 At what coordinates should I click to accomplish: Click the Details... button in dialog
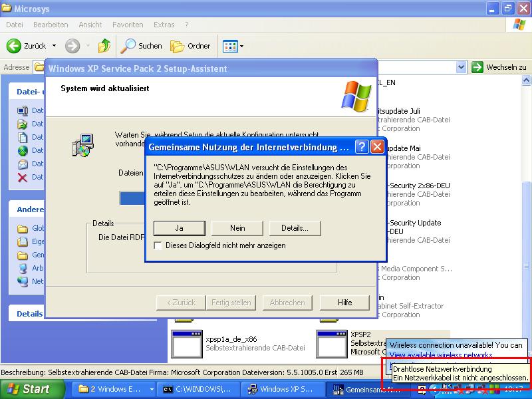tap(295, 228)
